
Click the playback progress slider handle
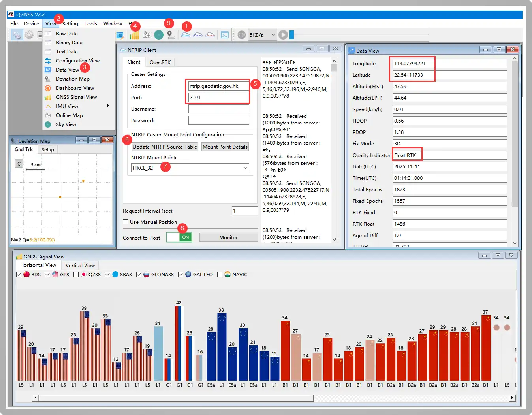click(291, 35)
